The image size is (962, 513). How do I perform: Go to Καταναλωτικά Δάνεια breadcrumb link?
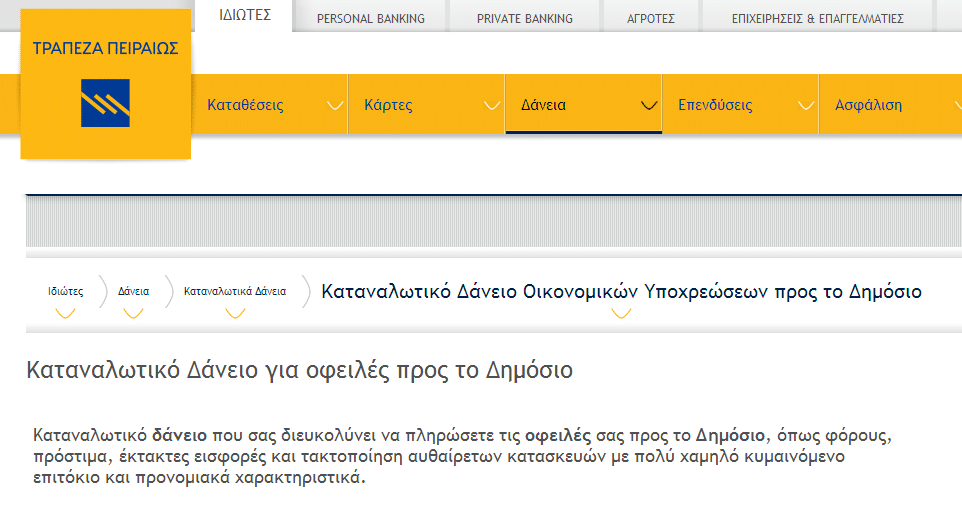click(x=235, y=291)
